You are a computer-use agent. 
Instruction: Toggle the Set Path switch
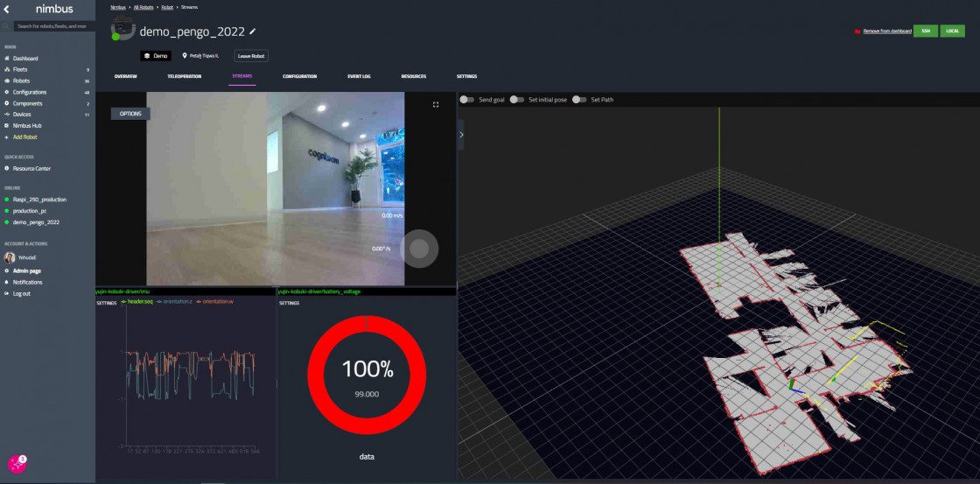(x=579, y=100)
